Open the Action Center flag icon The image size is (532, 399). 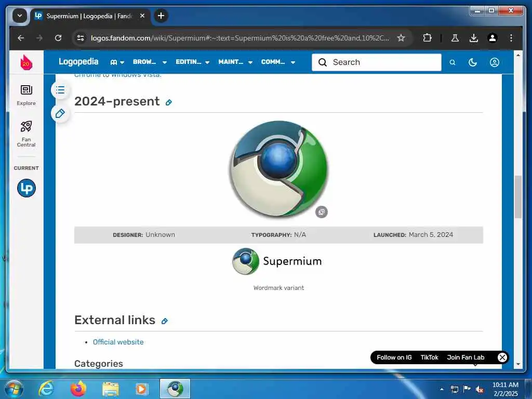point(467,389)
